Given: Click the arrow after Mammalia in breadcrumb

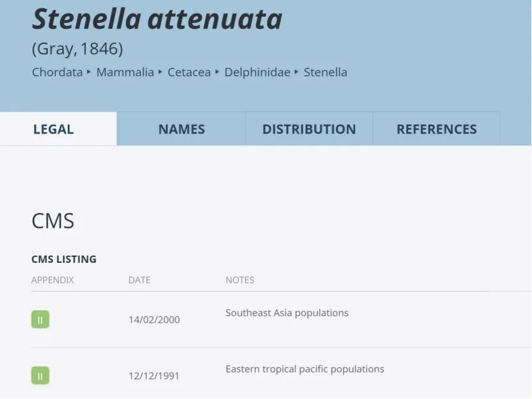Looking at the screenshot, I should (x=160, y=72).
